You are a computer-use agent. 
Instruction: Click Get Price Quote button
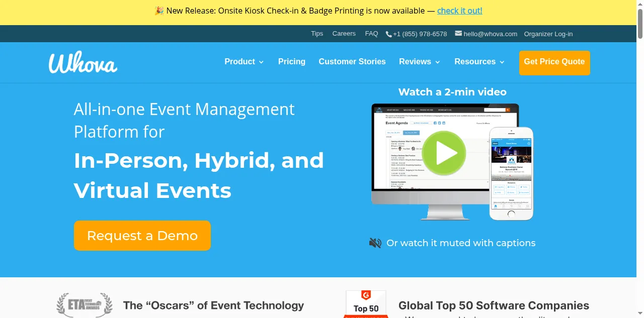[x=554, y=63]
